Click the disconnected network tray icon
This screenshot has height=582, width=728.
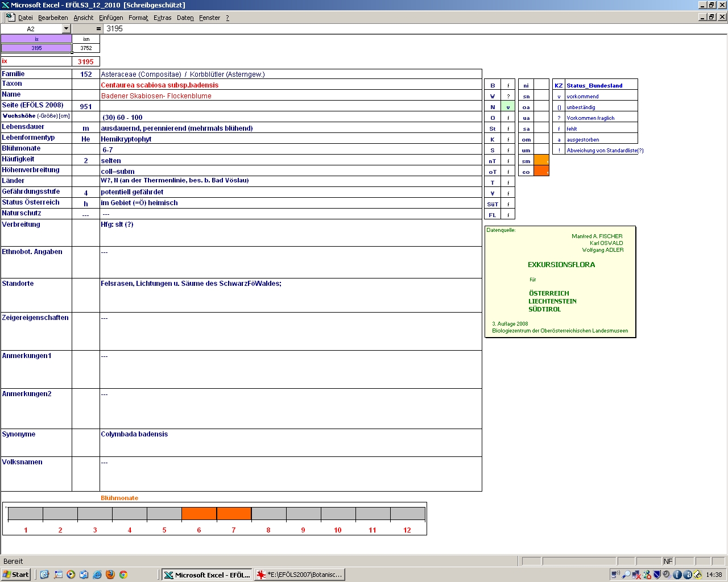[x=636, y=575]
